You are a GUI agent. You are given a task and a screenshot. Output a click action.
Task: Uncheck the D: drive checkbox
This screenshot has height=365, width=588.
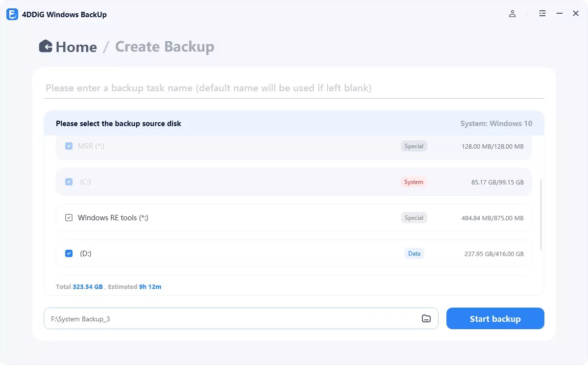click(69, 254)
